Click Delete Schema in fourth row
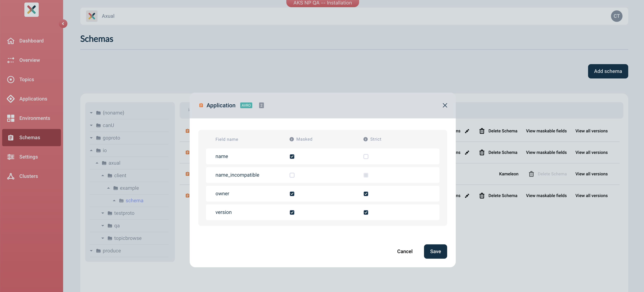The height and width of the screenshot is (292, 644). [503, 196]
